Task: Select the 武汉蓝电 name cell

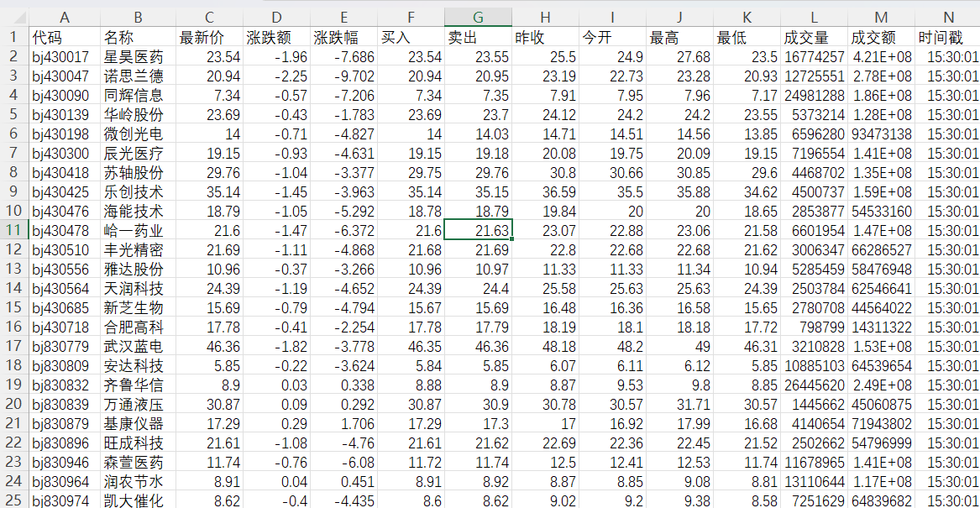Action: pos(138,346)
